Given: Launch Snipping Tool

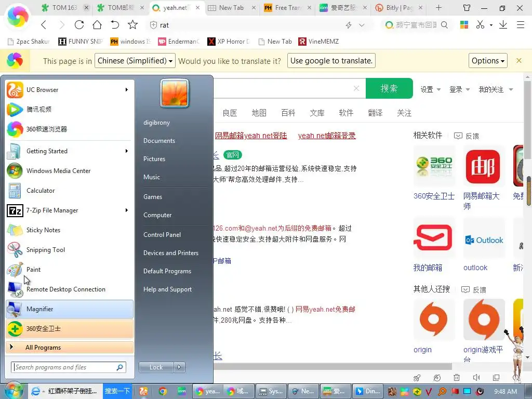Looking at the screenshot, I should point(70,250).
